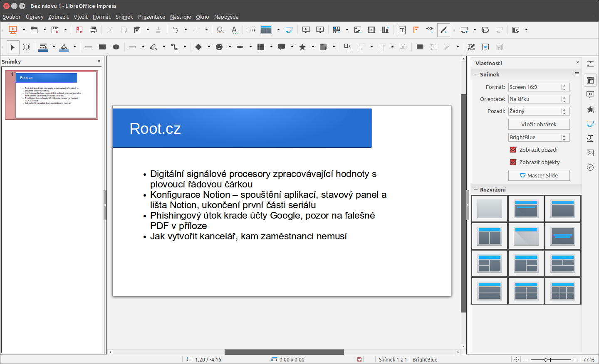Toggle the grid display
Viewport: 599px width, 364px height.
click(x=251, y=30)
